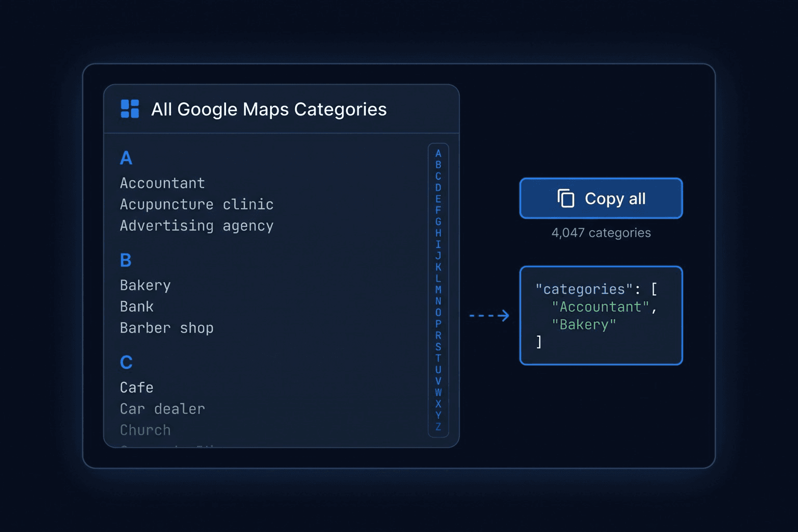
Task: Jump to letter I in alphabet index
Action: click(438, 244)
